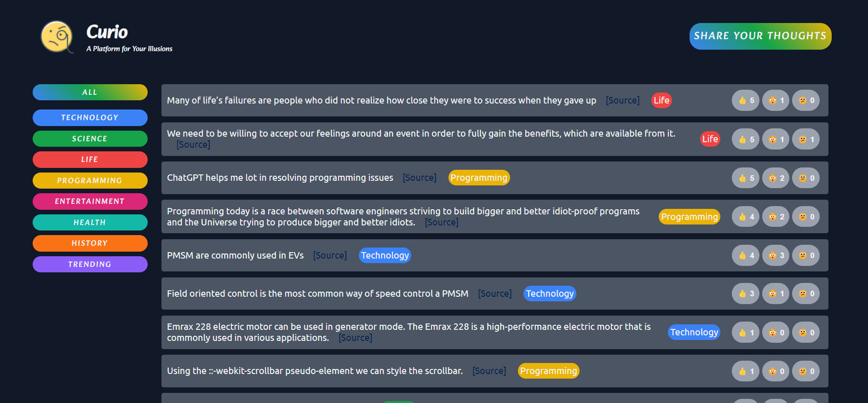Click the Curio monocle face logo
Viewport: 868px width, 403px height.
tap(57, 37)
